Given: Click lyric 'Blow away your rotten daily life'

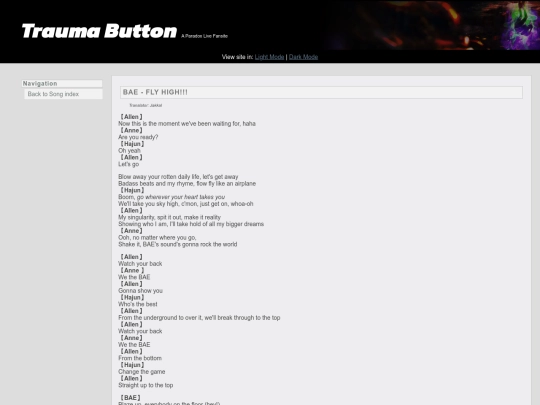Looking at the screenshot, I should (x=178, y=177).
